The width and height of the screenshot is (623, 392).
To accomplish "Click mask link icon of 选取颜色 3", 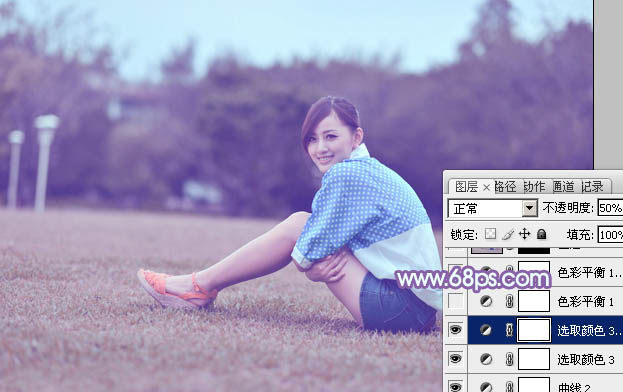I will [509, 359].
